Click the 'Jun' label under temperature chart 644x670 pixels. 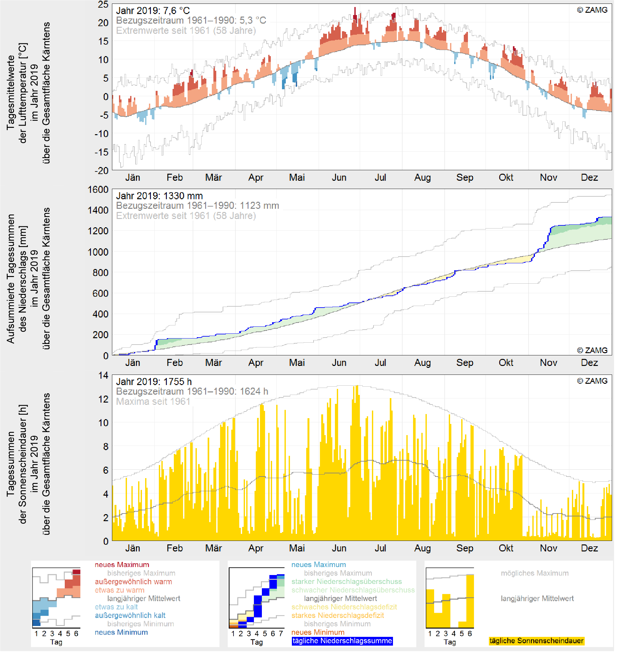coord(339,178)
